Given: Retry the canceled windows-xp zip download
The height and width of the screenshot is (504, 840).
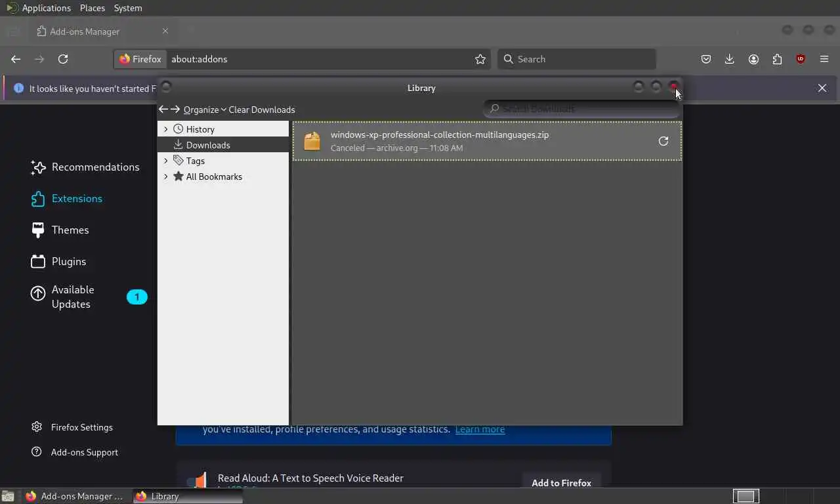Looking at the screenshot, I should 663,141.
